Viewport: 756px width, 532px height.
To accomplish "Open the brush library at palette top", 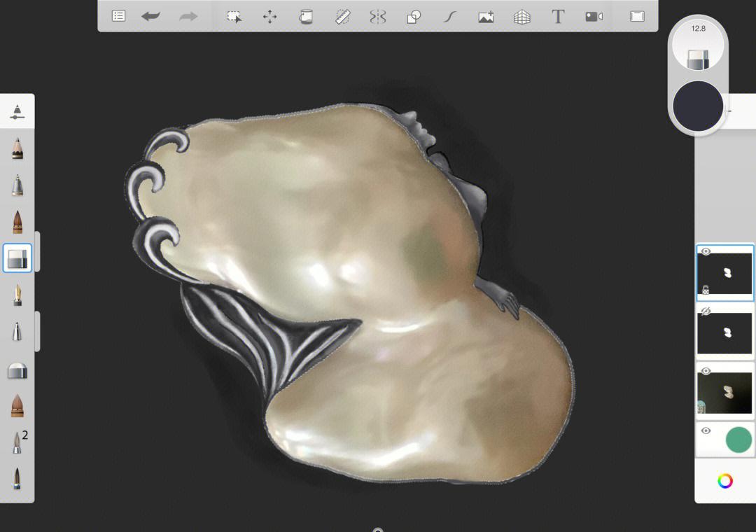I will [x=17, y=111].
